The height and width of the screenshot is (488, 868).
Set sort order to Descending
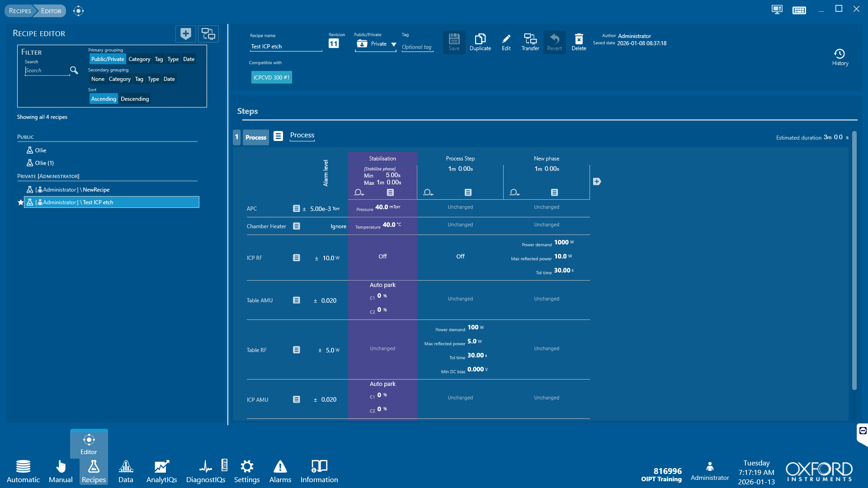pyautogui.click(x=135, y=99)
